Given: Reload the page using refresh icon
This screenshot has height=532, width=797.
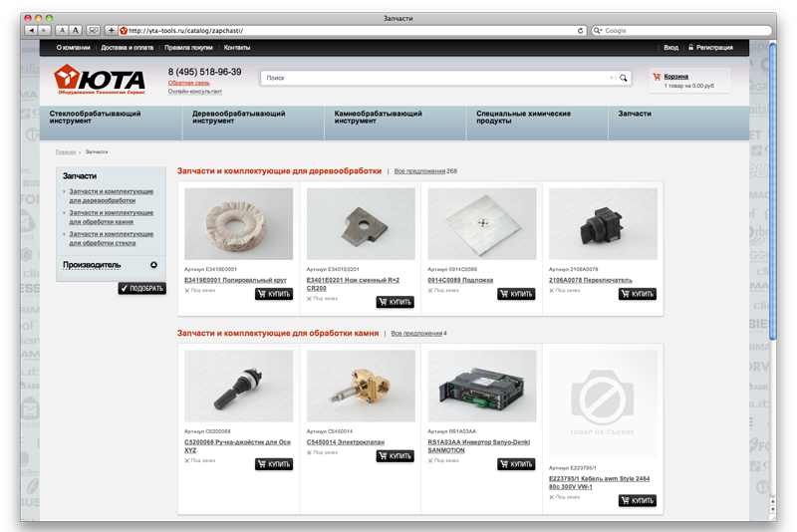Looking at the screenshot, I should click(581, 31).
